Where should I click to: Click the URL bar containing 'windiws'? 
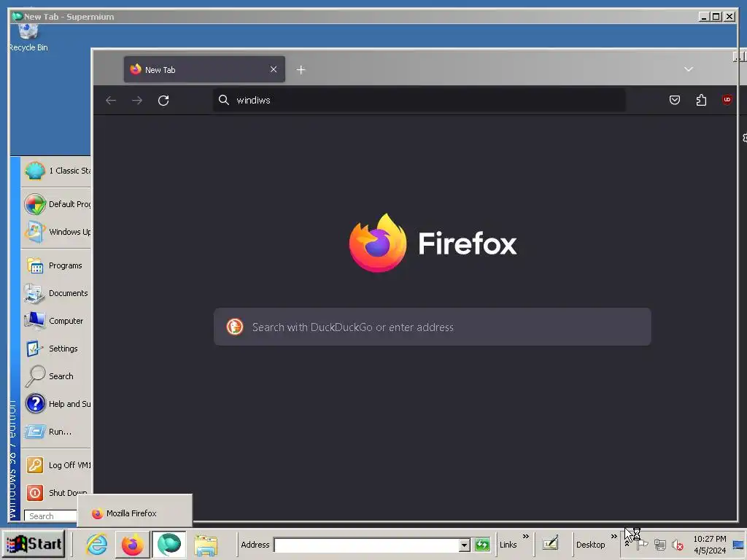pyautogui.click(x=419, y=100)
